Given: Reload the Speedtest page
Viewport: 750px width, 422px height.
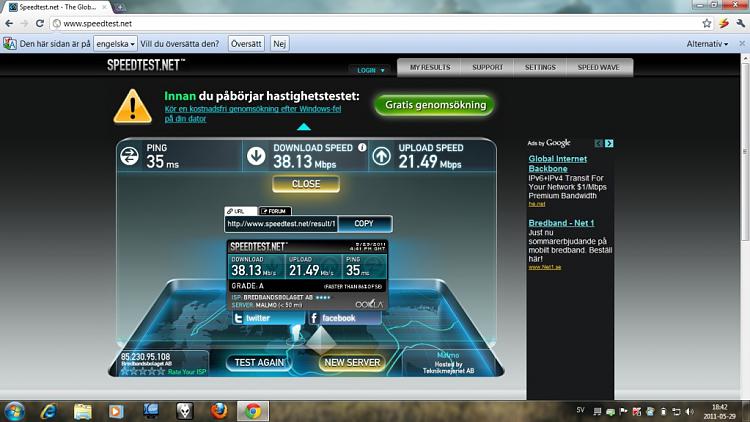Looking at the screenshot, I should click(x=40, y=23).
